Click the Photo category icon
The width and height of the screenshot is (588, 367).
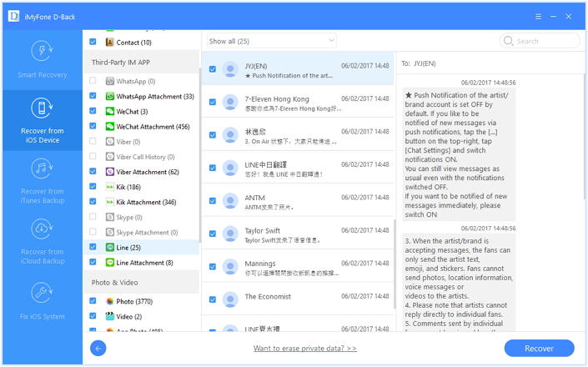click(x=109, y=301)
